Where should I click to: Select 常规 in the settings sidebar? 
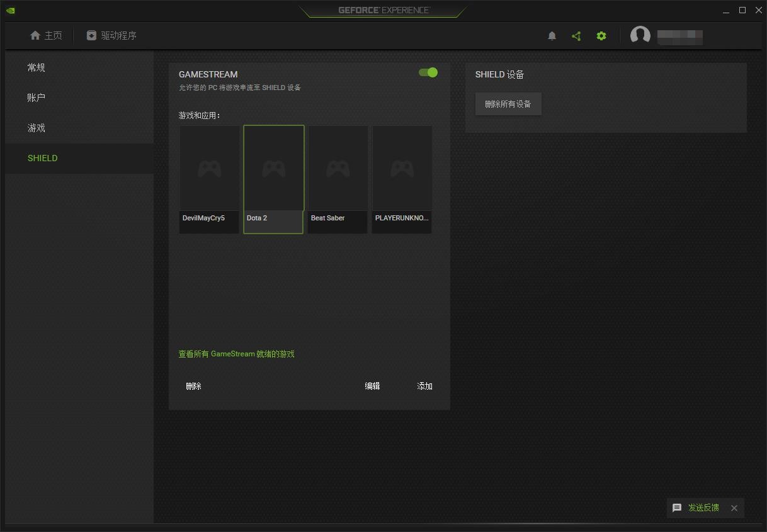(37, 67)
